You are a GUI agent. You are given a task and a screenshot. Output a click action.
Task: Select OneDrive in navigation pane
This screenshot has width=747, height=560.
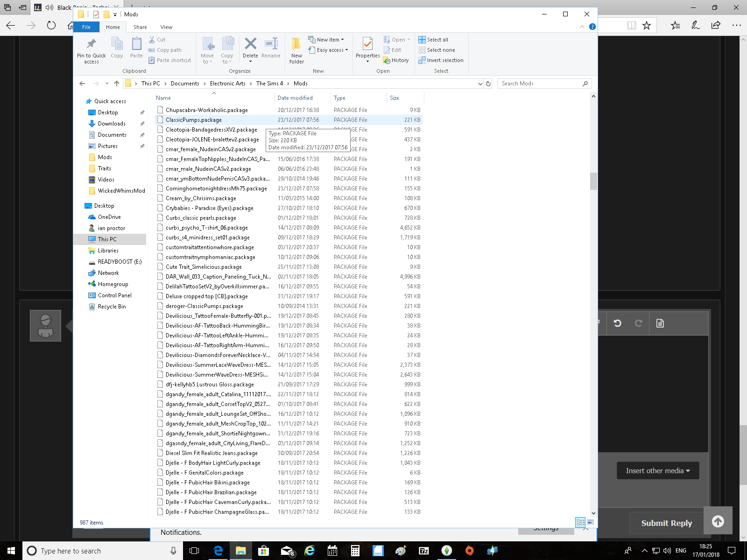109,217
